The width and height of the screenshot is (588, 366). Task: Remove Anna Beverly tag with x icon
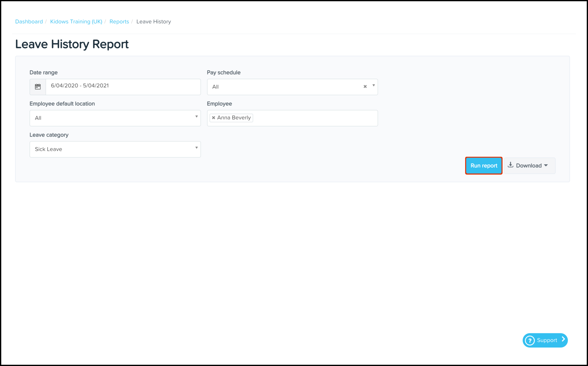coord(213,118)
